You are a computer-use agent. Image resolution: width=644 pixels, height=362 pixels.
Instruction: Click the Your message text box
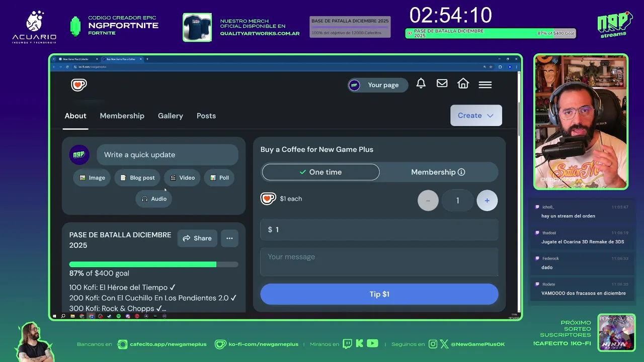tap(379, 261)
